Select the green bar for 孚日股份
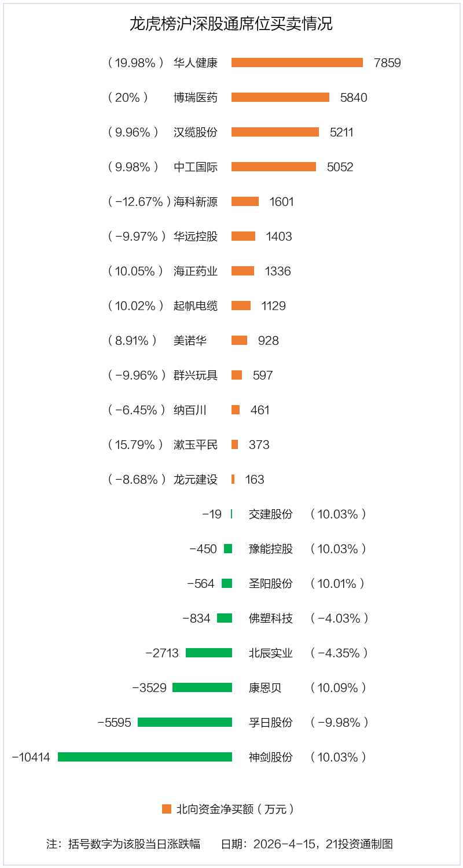 (x=185, y=722)
